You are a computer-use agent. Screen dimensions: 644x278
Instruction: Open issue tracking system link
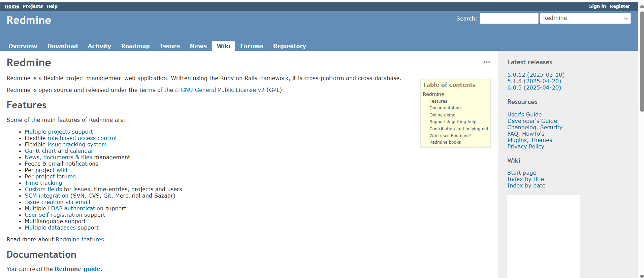(77, 144)
